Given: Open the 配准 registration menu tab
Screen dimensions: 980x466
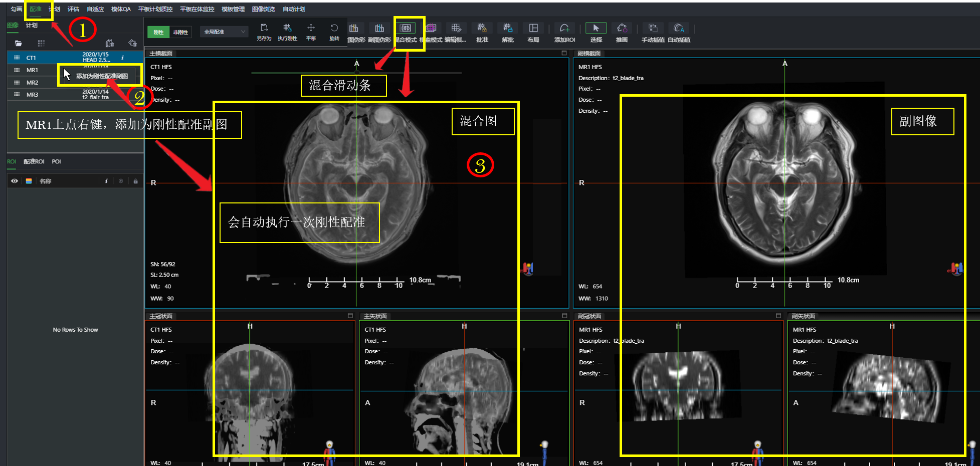Looking at the screenshot, I should (36, 9).
